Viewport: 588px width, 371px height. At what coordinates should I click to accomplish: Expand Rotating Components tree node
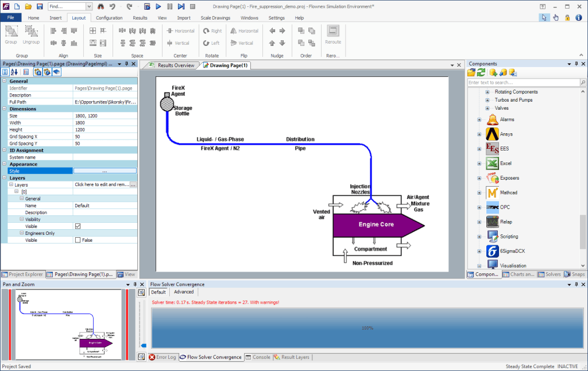[488, 92]
